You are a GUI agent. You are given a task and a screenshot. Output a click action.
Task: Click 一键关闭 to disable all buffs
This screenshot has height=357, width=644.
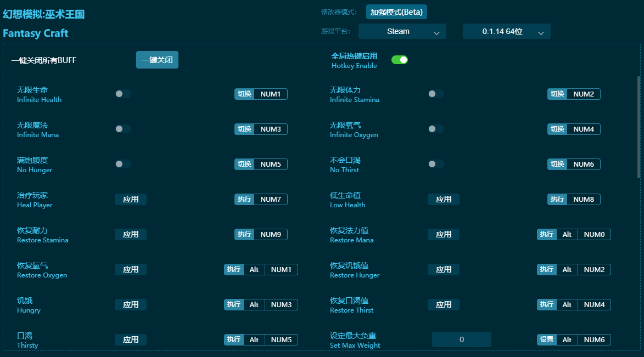click(x=157, y=60)
